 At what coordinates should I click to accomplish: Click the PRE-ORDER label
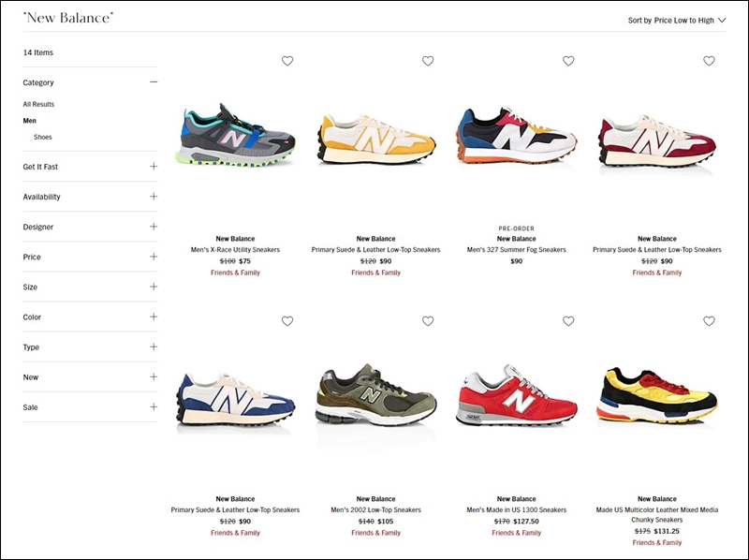click(517, 228)
